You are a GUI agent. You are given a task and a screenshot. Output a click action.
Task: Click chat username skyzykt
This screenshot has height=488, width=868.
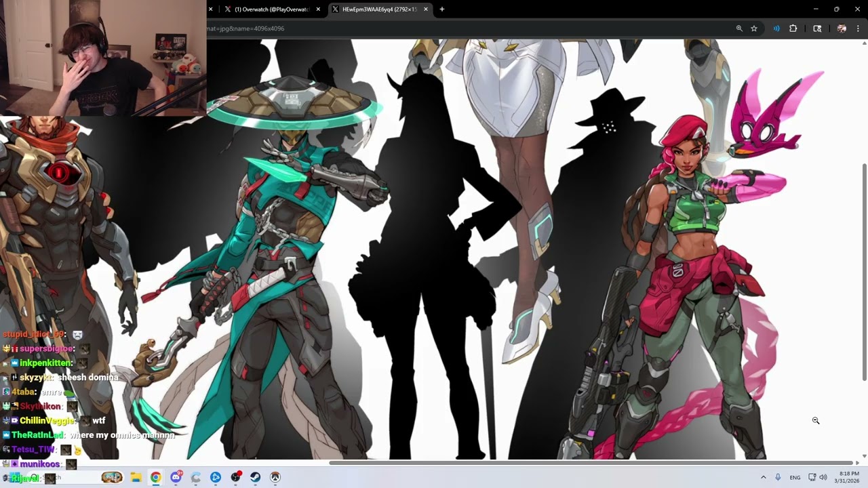(37, 378)
